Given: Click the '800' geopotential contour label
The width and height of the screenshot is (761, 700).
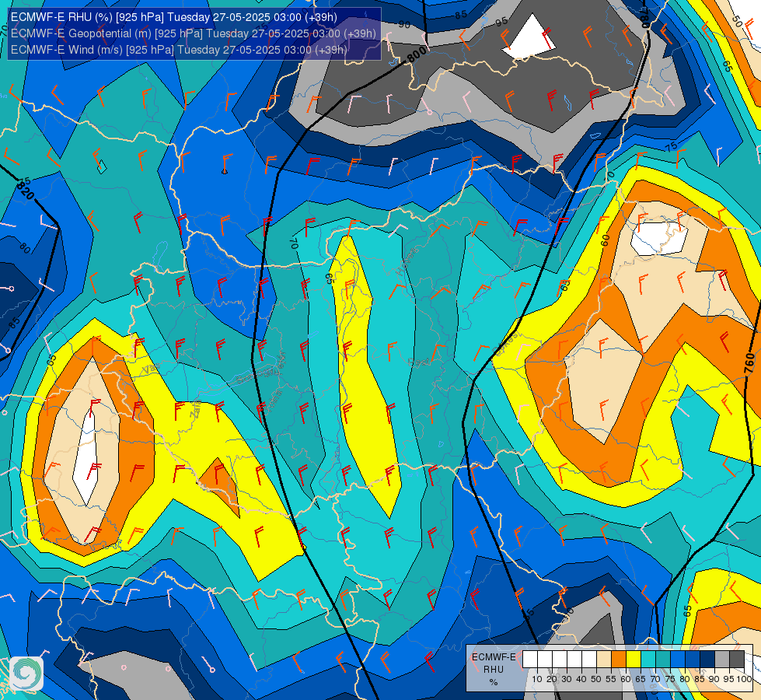Looking at the screenshot, I should (x=417, y=54).
